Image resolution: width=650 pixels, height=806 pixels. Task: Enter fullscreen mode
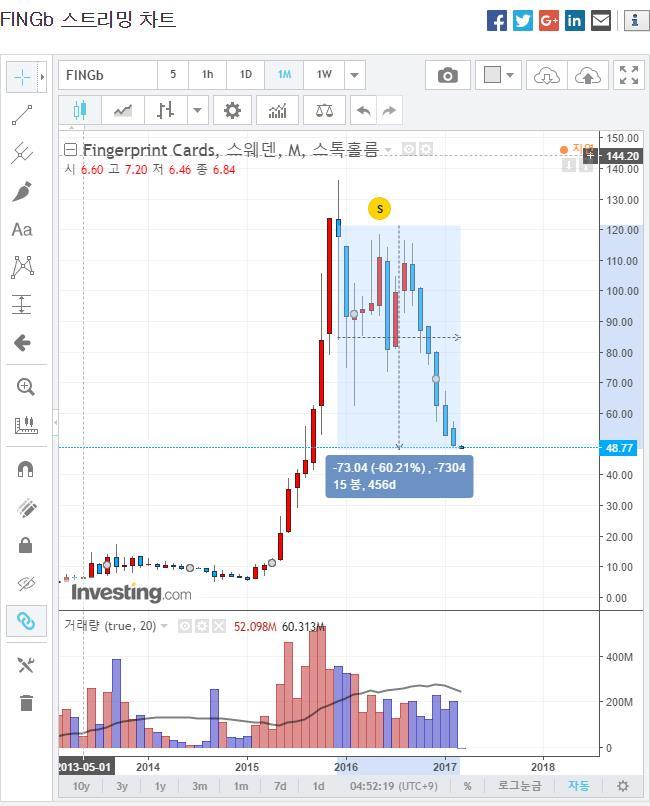[629, 76]
